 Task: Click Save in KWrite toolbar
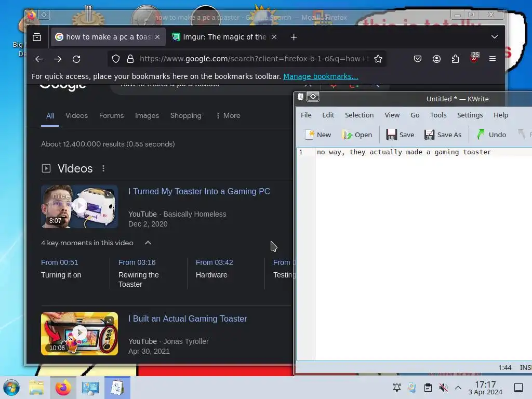400,135
